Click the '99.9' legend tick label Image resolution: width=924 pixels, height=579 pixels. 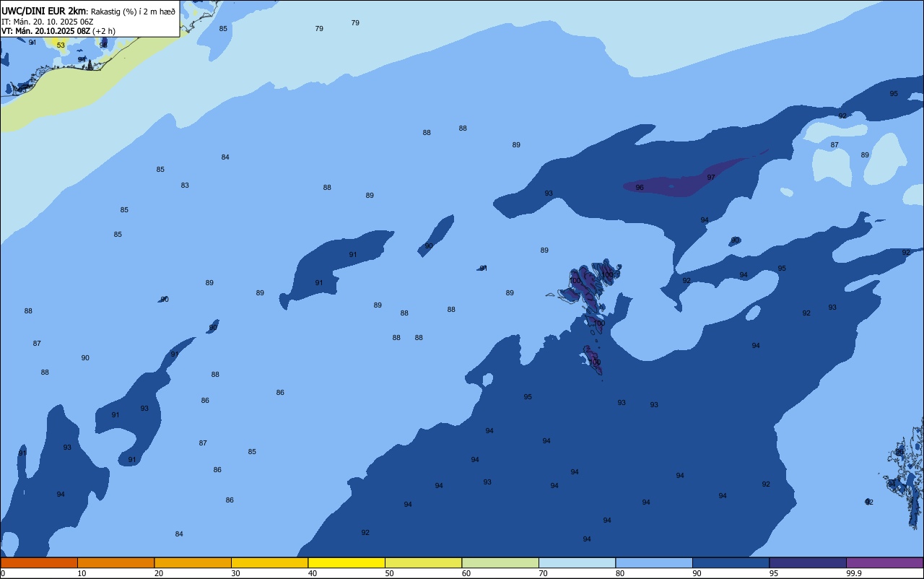[x=854, y=573]
